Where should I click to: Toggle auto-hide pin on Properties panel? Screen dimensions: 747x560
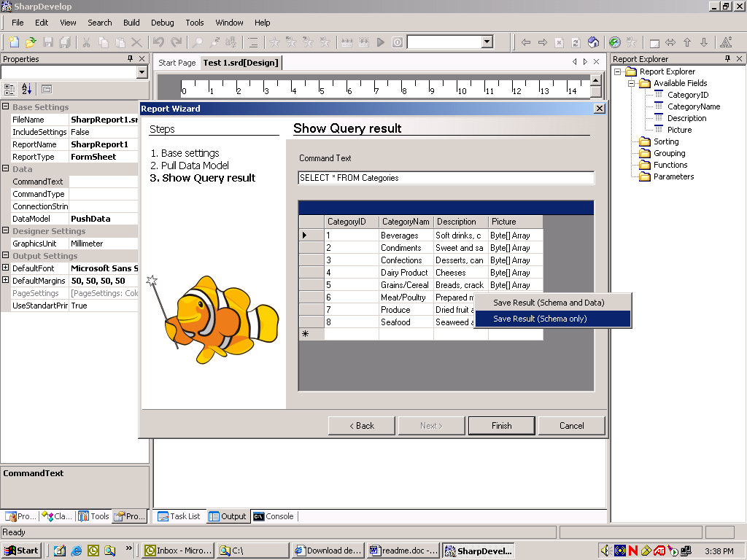[129, 59]
